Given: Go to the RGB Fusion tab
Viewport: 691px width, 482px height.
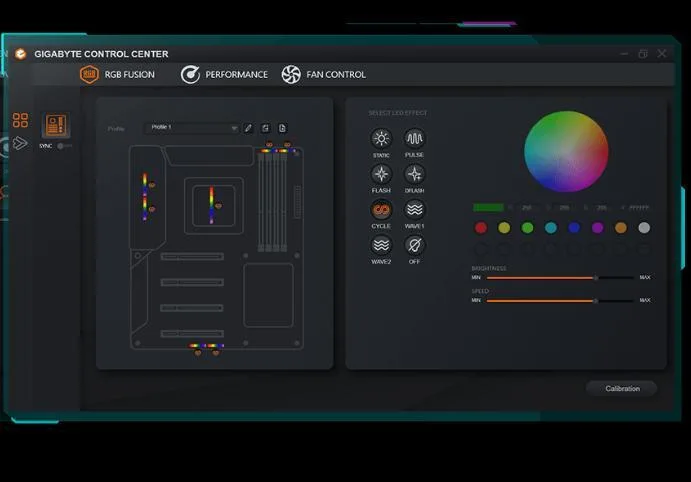Looking at the screenshot, I should tap(118, 75).
